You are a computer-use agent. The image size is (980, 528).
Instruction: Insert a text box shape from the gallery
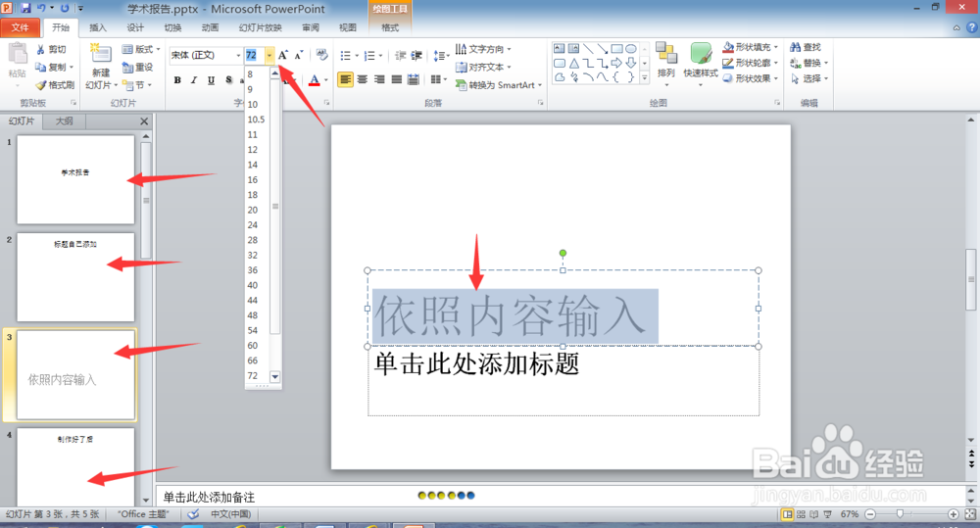[x=560, y=48]
